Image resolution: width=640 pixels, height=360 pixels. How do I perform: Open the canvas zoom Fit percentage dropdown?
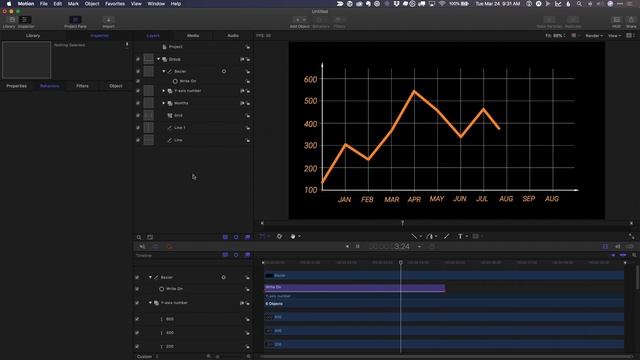(555, 36)
